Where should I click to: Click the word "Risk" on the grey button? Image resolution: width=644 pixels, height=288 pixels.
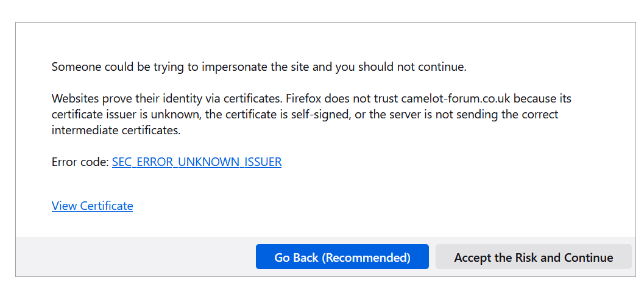click(x=526, y=257)
